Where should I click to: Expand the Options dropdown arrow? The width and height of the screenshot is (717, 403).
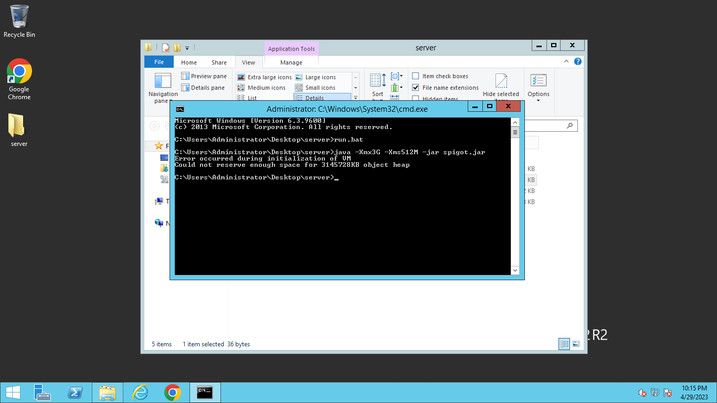pyautogui.click(x=538, y=102)
